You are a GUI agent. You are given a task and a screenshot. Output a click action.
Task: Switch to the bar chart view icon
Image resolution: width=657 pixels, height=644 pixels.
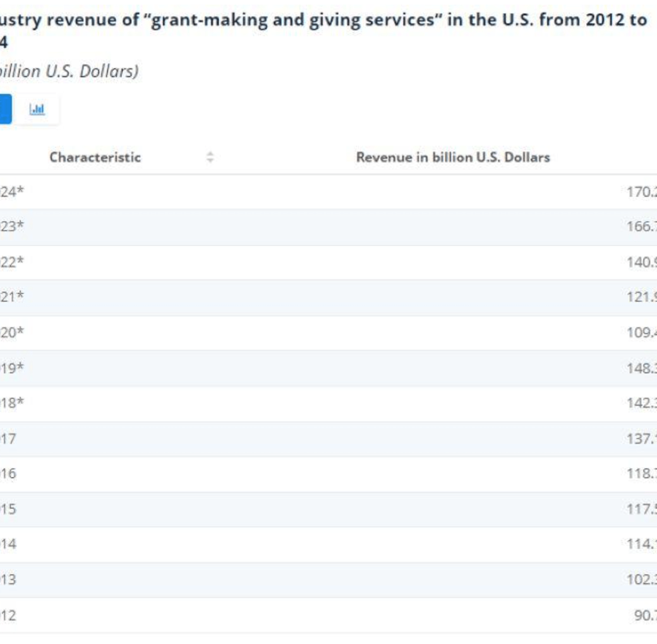click(x=37, y=109)
